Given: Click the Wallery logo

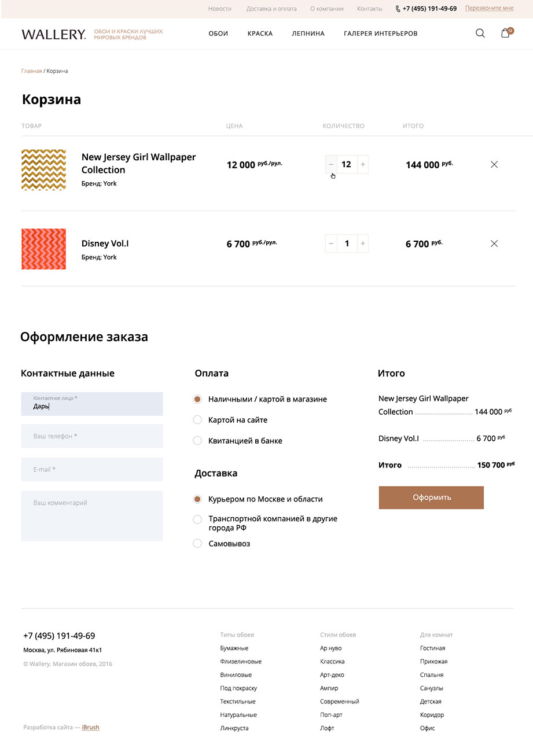Looking at the screenshot, I should coord(54,34).
